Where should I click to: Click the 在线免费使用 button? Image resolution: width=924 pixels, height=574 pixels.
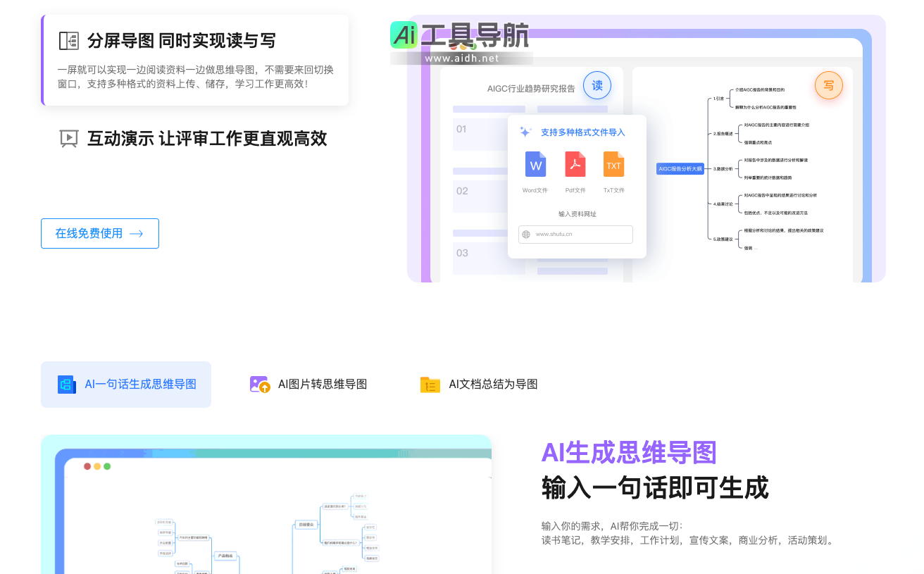click(x=100, y=234)
